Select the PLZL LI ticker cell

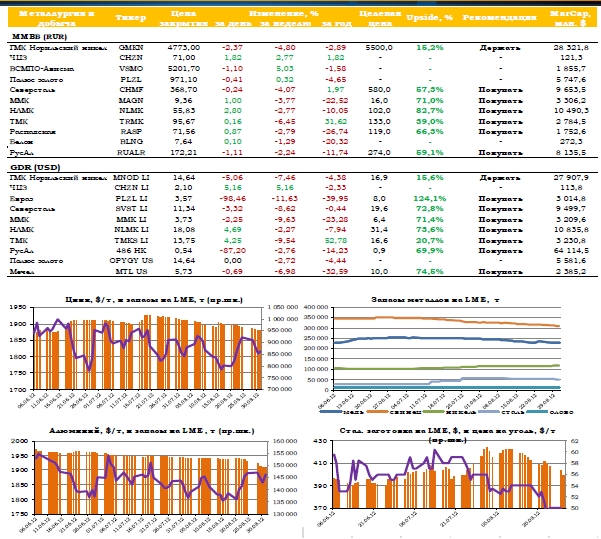131,199
